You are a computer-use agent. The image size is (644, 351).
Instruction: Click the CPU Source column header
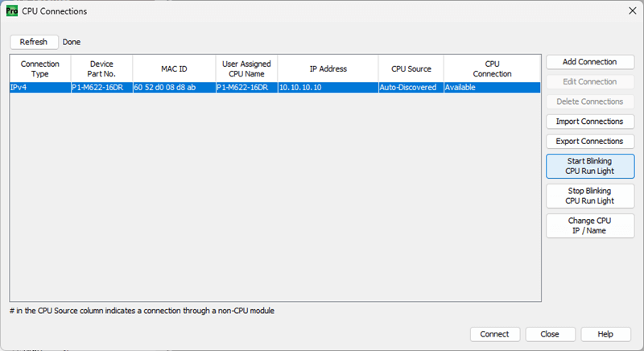click(x=411, y=68)
